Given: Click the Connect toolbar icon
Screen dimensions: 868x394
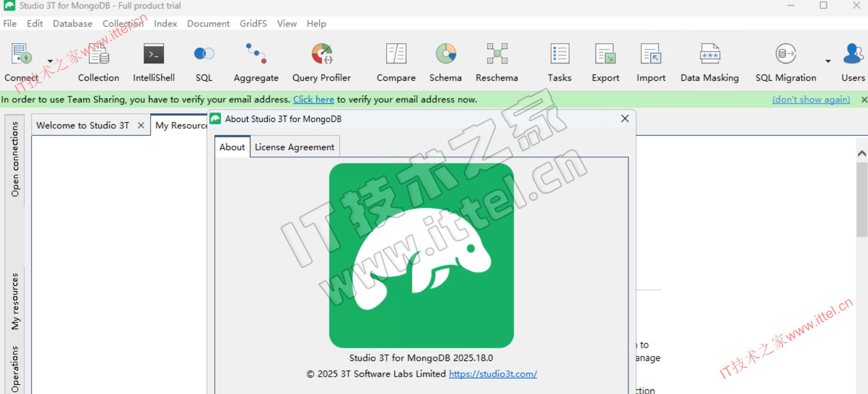Looking at the screenshot, I should click(x=22, y=55).
